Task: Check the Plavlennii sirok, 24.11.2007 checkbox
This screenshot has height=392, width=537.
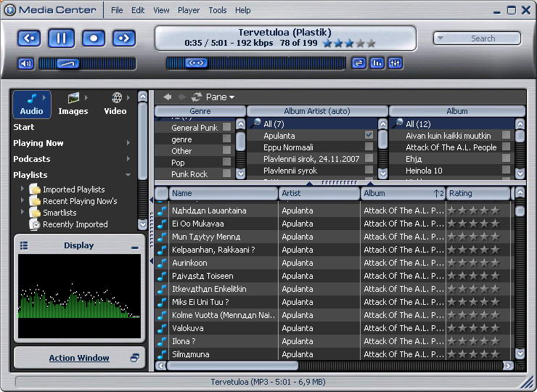Action: tap(369, 158)
